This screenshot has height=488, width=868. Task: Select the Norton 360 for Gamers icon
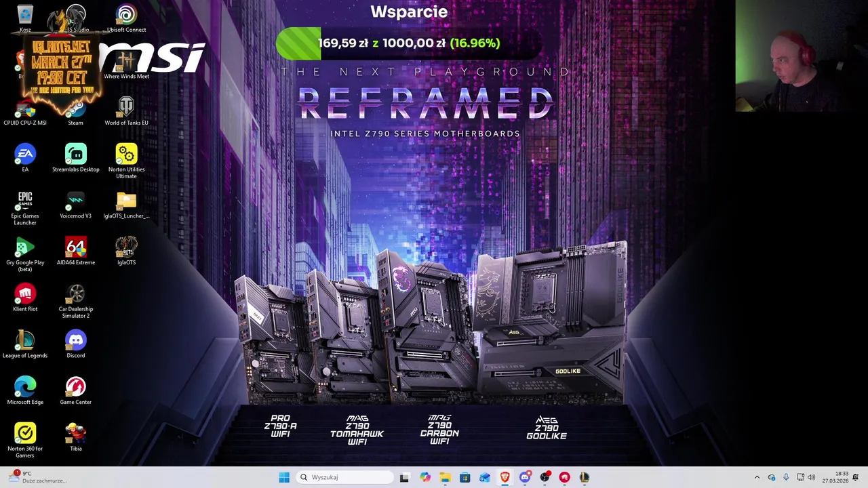click(25, 441)
